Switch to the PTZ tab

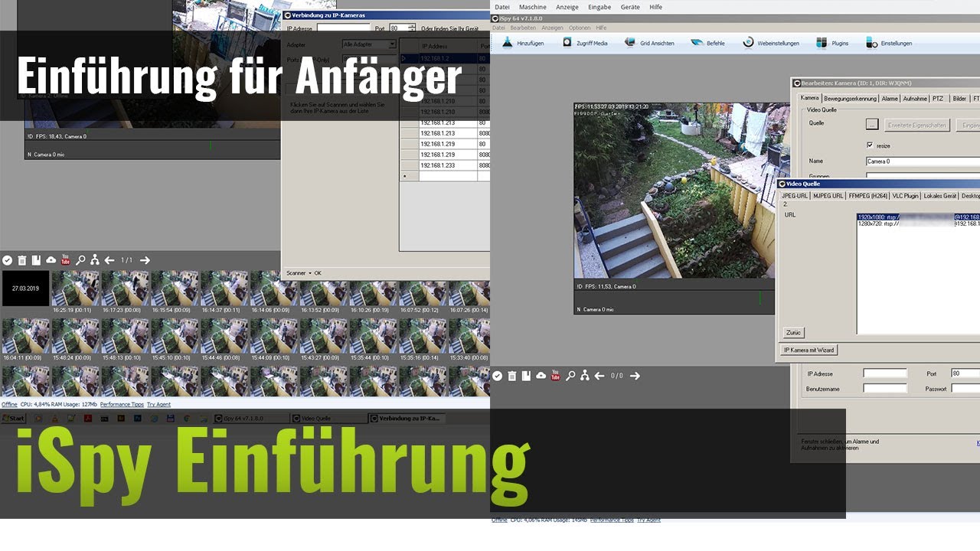938,99
